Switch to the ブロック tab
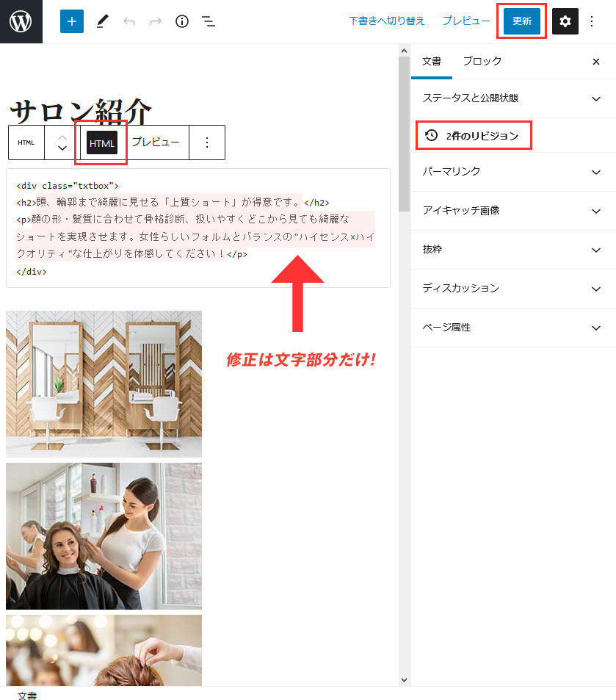Screen dimensions: 616x700 coord(482,62)
